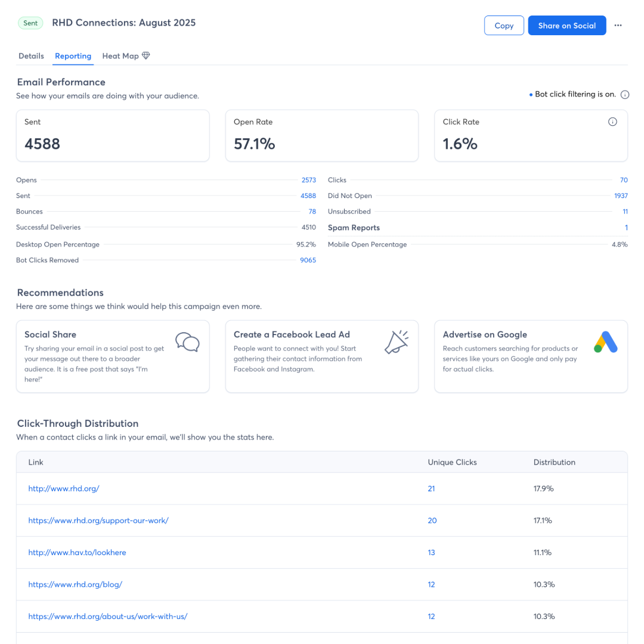Image resolution: width=644 pixels, height=644 pixels.
Task: Click the megaphone icon on Facebook Lead Ad card
Action: pos(397,342)
